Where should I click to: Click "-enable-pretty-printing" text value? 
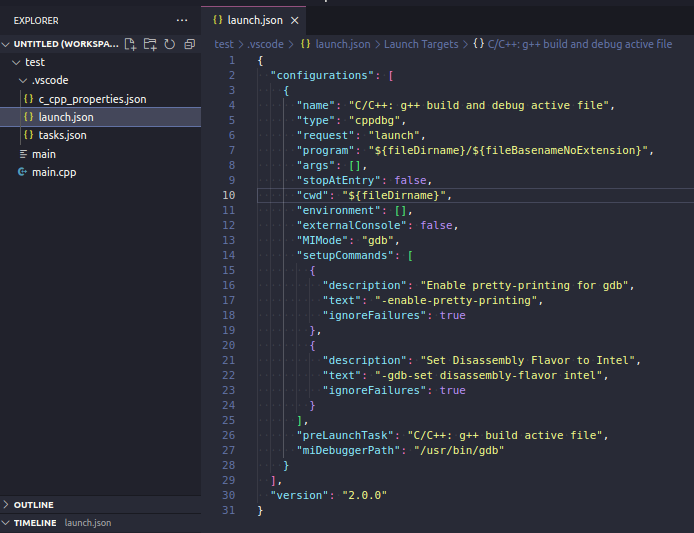pos(456,300)
